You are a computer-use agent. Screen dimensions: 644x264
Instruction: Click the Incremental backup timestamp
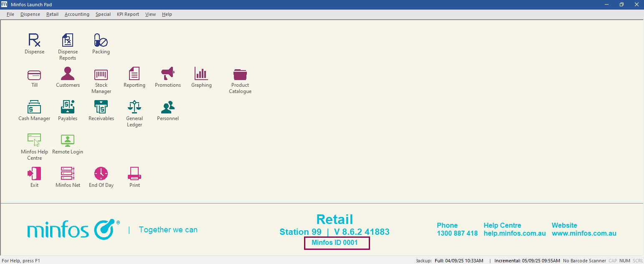point(527,261)
